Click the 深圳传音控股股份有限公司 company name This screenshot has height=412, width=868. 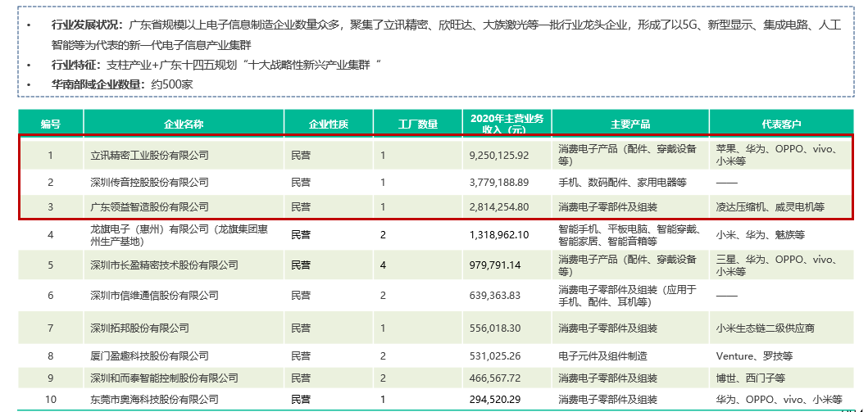[x=149, y=182]
